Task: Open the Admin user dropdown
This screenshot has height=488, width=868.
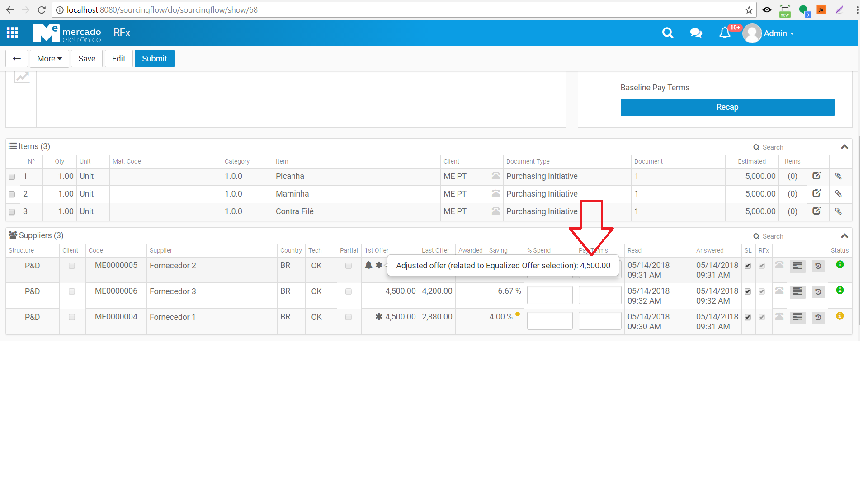Action: tap(778, 33)
